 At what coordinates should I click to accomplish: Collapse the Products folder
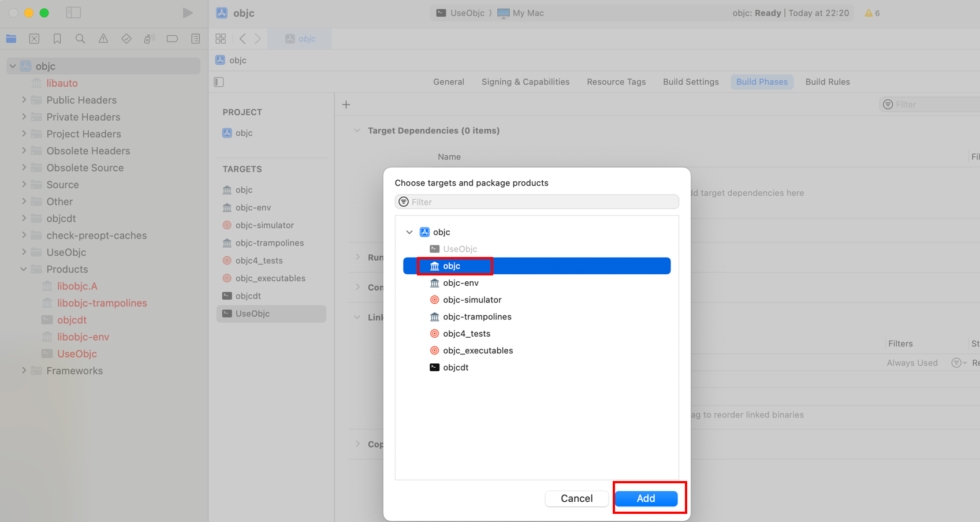[x=24, y=269]
